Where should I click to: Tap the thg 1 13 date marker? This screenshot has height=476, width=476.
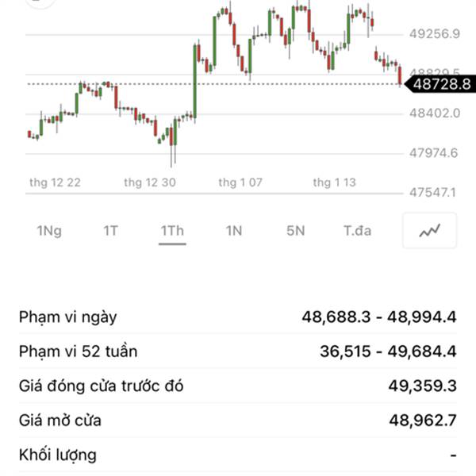pyautogui.click(x=334, y=182)
